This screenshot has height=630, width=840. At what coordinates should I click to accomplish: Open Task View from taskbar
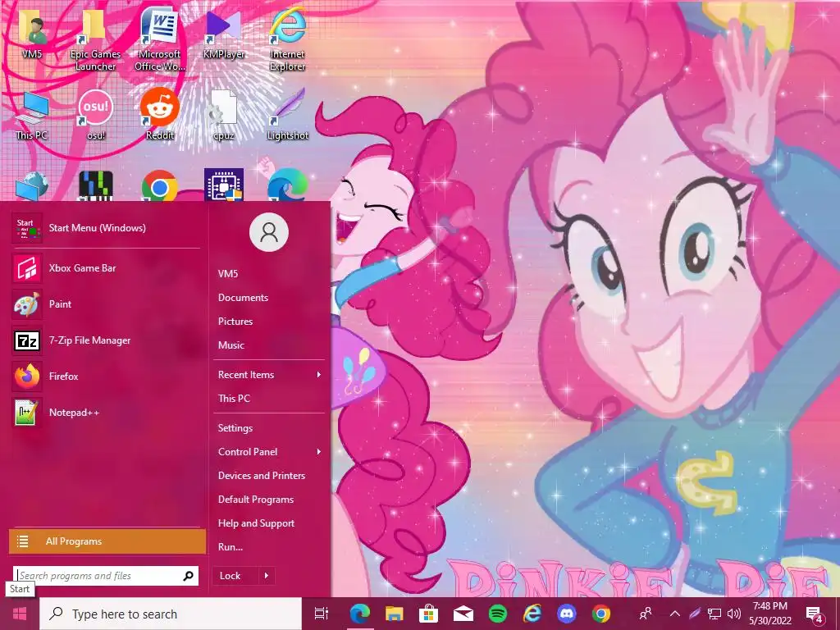click(x=322, y=614)
